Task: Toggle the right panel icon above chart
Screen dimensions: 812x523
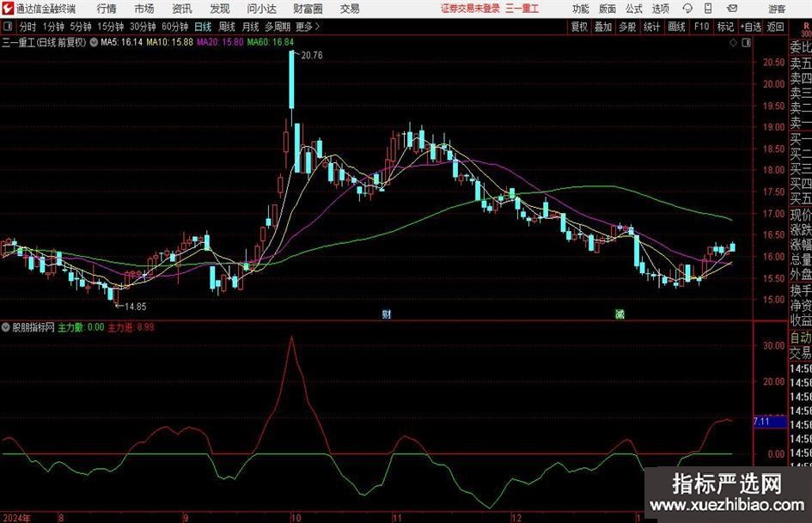Action: [x=746, y=43]
